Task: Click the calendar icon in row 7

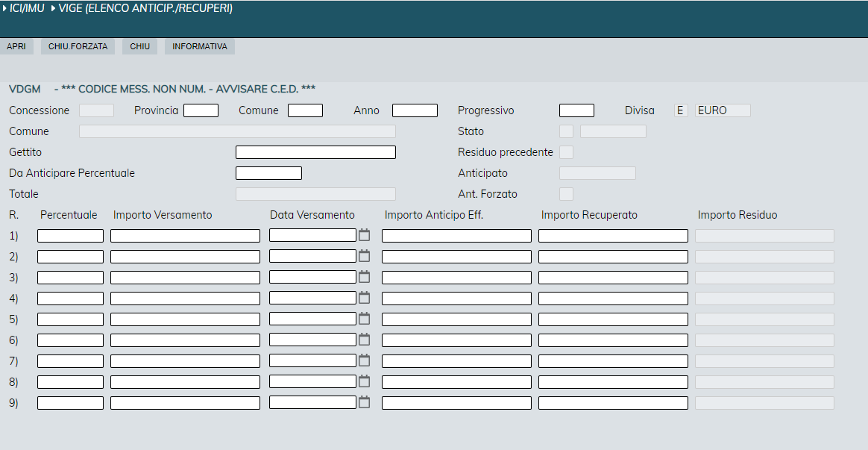Action: point(364,360)
